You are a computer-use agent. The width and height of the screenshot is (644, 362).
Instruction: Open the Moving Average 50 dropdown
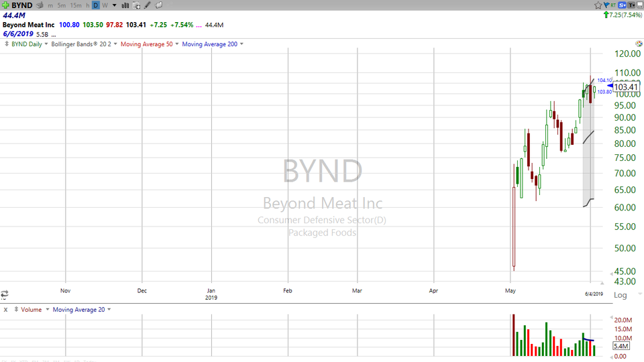click(177, 44)
